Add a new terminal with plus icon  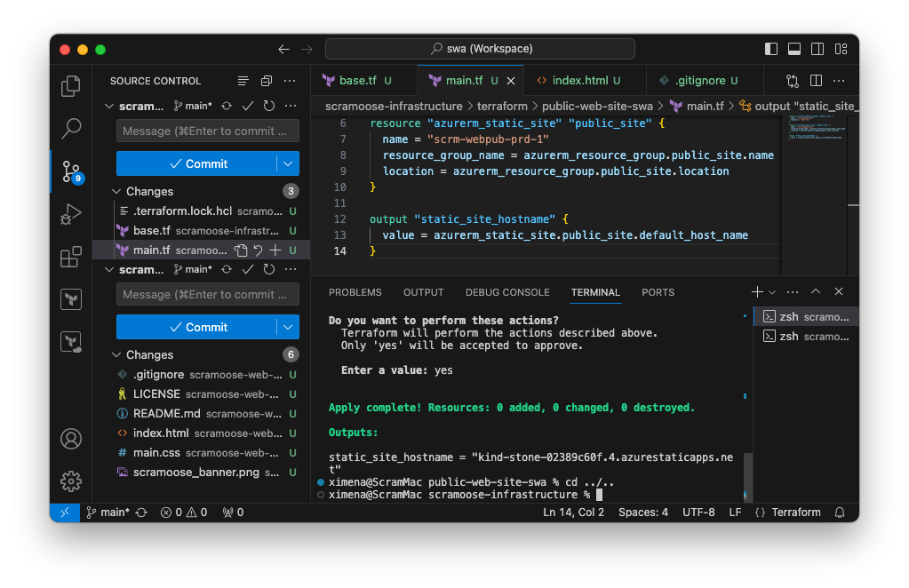757,292
